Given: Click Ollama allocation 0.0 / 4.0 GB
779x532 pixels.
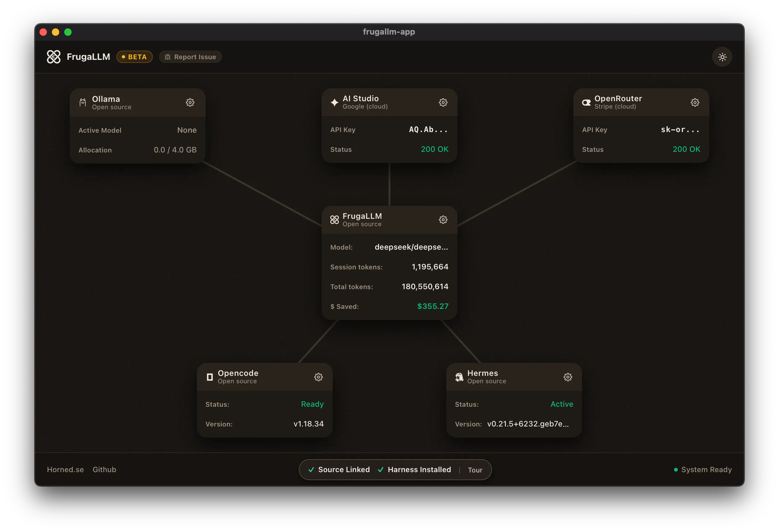Looking at the screenshot, I should point(175,150).
